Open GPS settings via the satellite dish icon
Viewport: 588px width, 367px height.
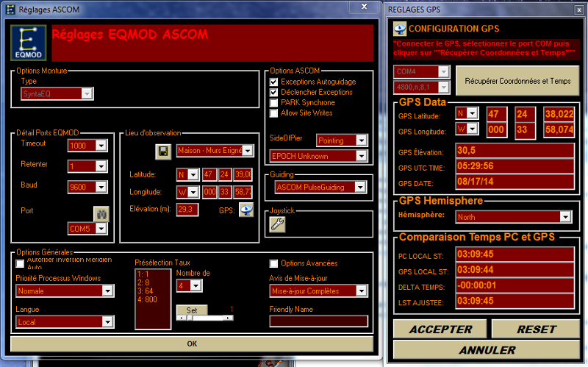(245, 210)
